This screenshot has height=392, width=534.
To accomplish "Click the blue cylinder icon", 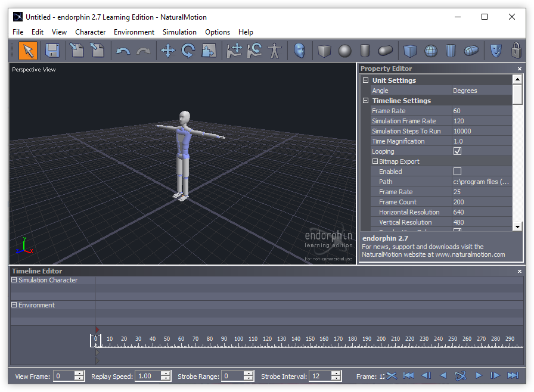I will tap(451, 51).
